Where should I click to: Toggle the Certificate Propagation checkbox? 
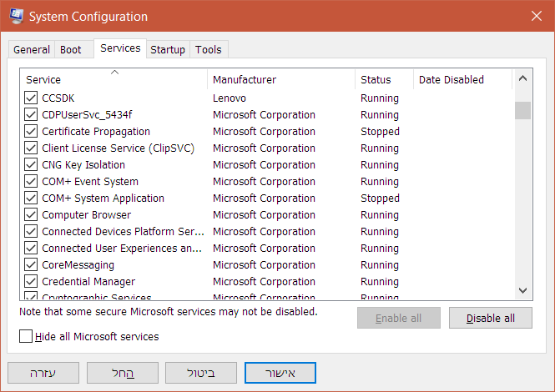(x=31, y=131)
